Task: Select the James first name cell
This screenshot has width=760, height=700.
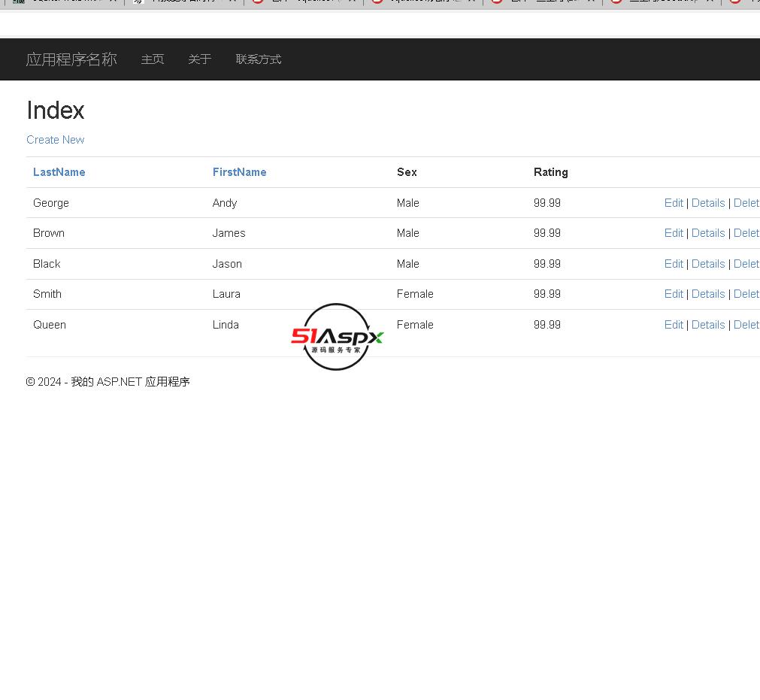Action: 229,233
